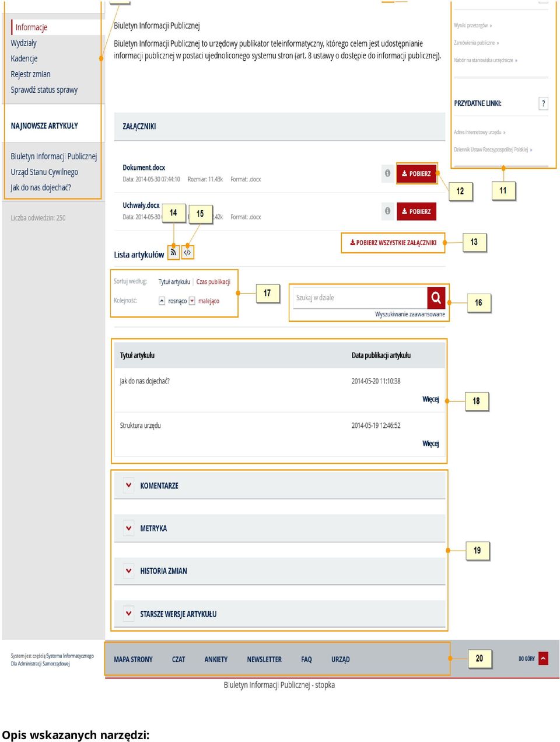Click the info icon for Dokument.docx
This screenshot has width=560, height=742.
[387, 173]
